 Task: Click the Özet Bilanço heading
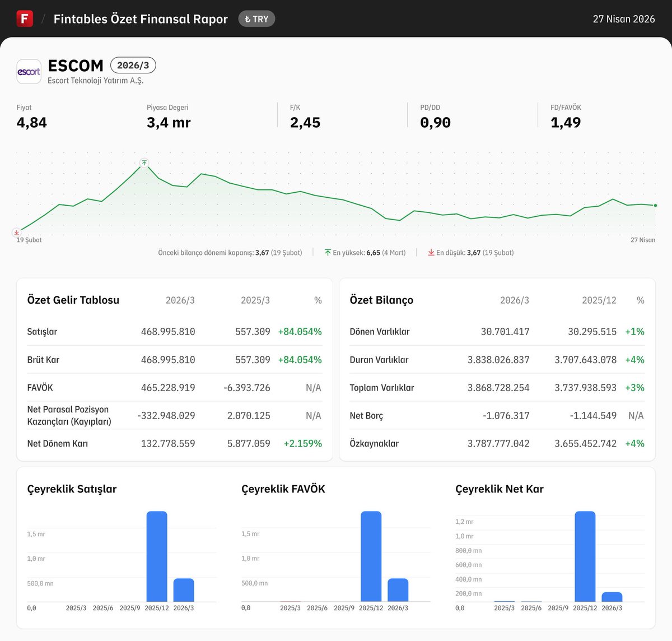[x=381, y=300]
